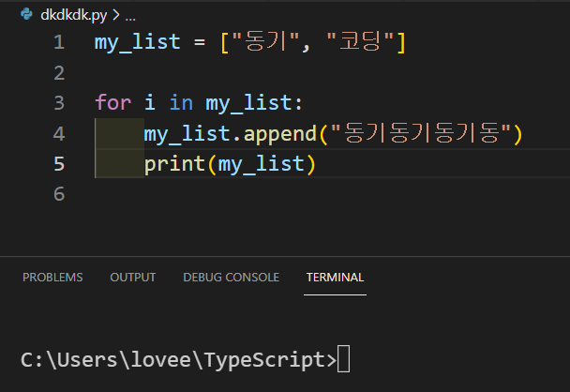Screen dimensions: 570x392
Task: Click the chevron after dkdkdk.py breadcrumb
Action: pyautogui.click(x=116, y=15)
